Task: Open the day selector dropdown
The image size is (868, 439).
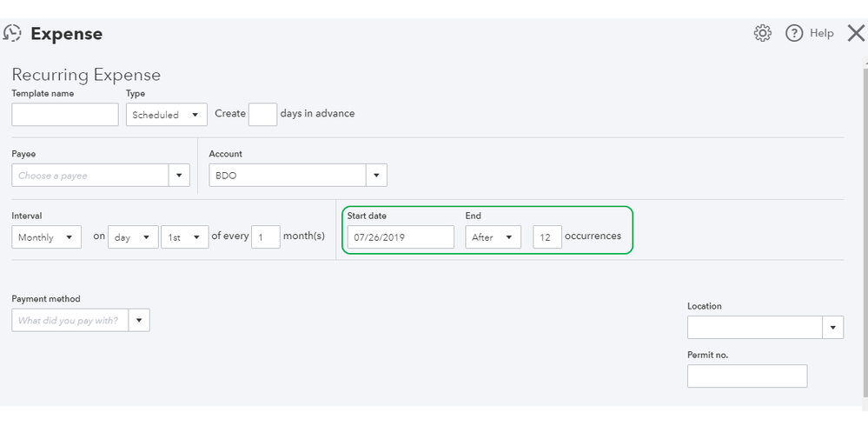Action: point(133,237)
